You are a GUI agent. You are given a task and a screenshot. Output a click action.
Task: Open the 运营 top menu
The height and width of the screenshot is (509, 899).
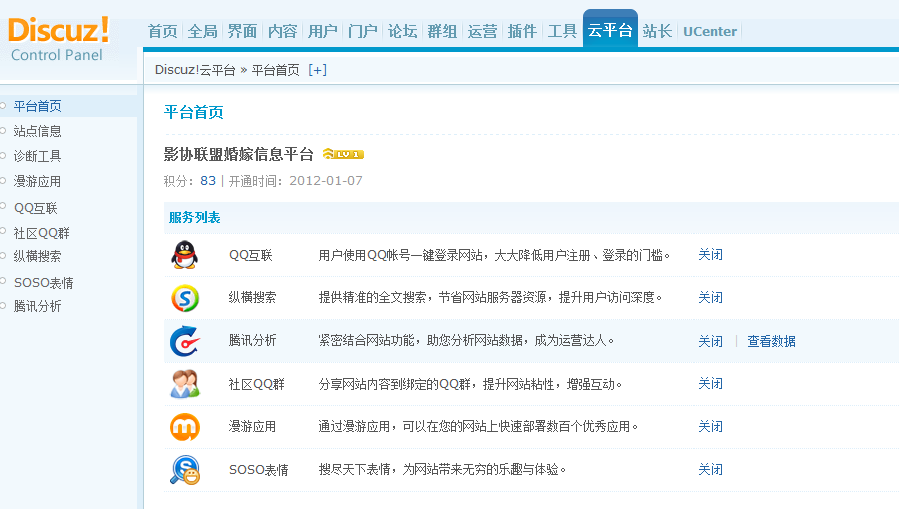(482, 31)
